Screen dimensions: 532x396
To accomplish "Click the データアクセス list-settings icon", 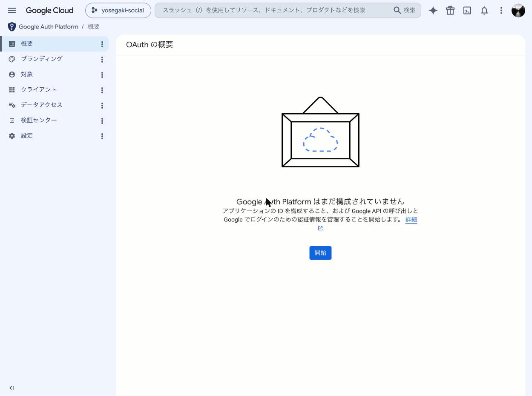I will pyautogui.click(x=12, y=105).
